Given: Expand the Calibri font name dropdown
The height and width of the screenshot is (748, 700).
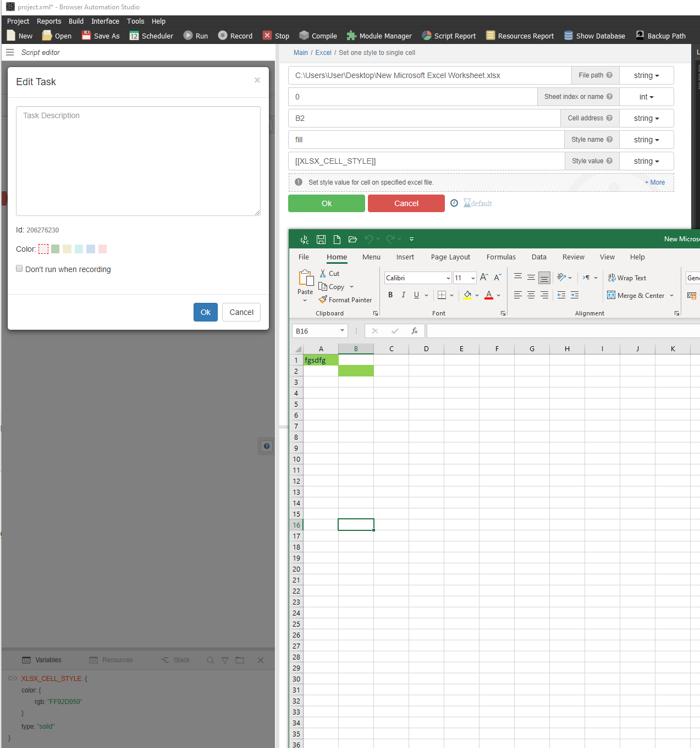Looking at the screenshot, I should pyautogui.click(x=448, y=278).
